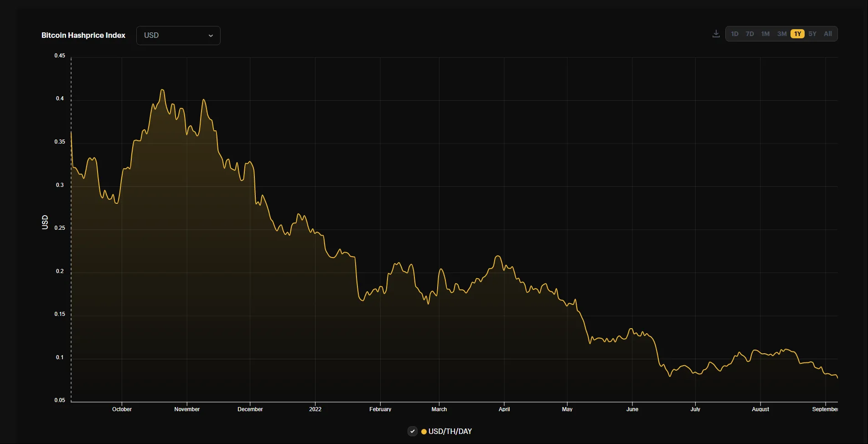Click the November label on x-axis
The width and height of the screenshot is (868, 444).
coord(187,409)
